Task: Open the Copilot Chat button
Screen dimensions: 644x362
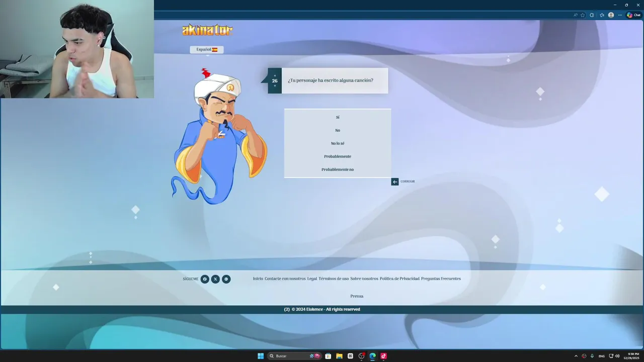Action: tap(633, 15)
